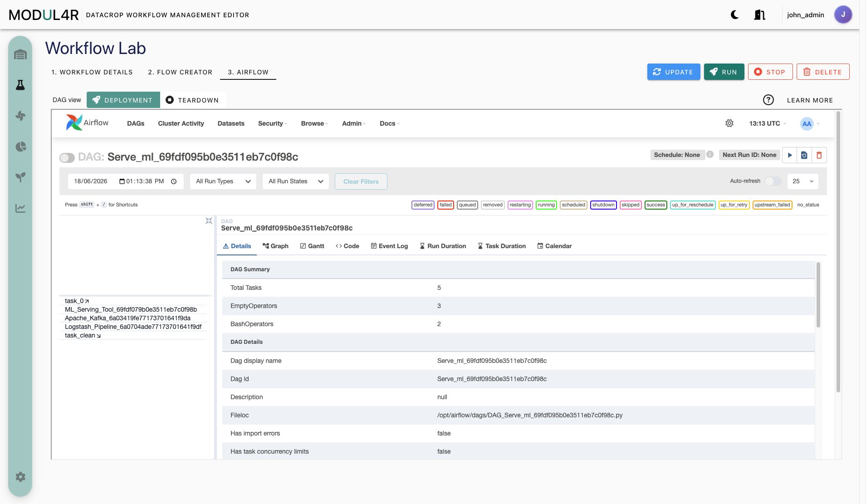Click the Clear Filters button
This screenshot has height=504, width=866.
tap(361, 181)
